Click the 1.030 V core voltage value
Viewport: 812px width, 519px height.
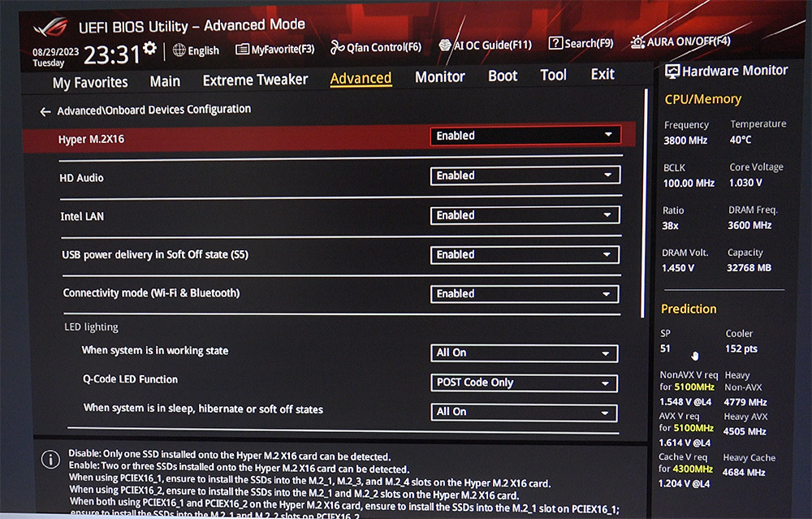tap(745, 183)
